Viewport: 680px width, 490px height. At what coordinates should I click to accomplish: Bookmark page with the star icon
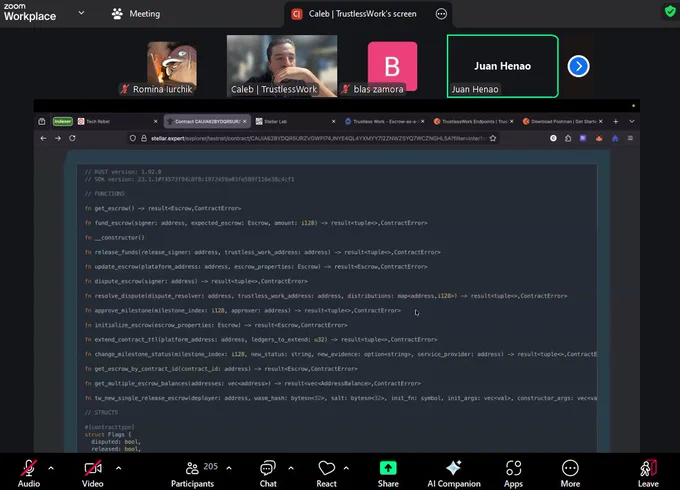(x=493, y=138)
